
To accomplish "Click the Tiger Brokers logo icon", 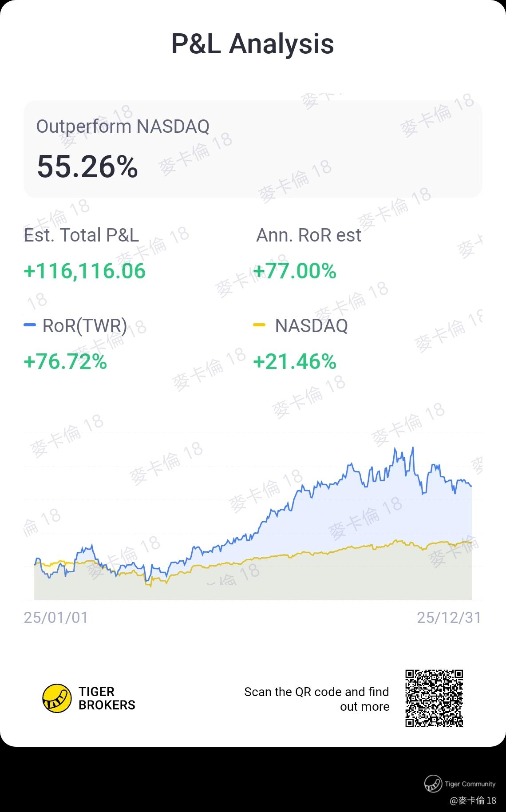I will 56,698.
